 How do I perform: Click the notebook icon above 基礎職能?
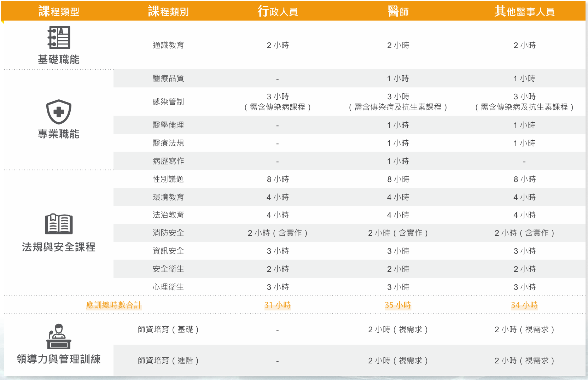tap(59, 37)
